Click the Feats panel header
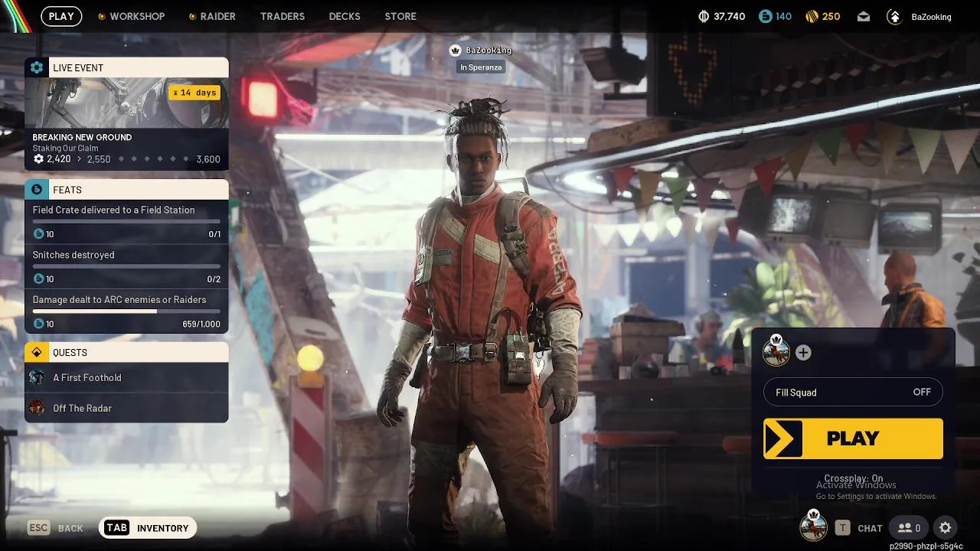The height and width of the screenshot is (551, 980). (126, 190)
